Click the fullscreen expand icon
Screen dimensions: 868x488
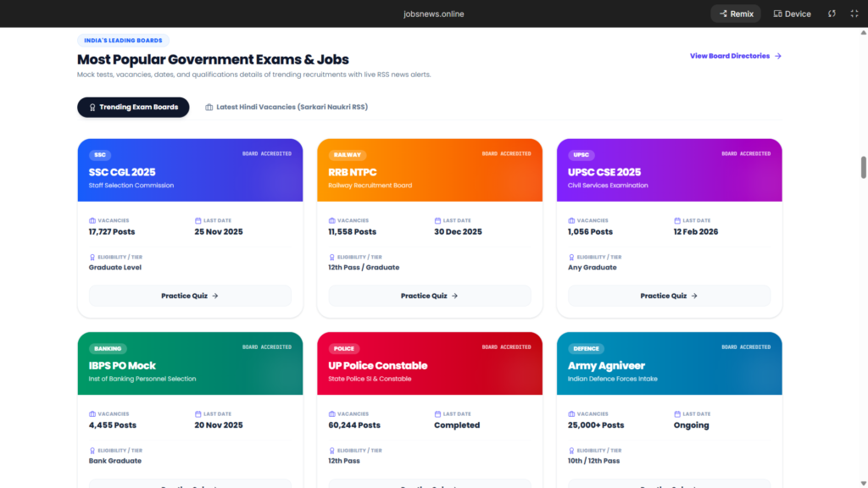pyautogui.click(x=854, y=14)
